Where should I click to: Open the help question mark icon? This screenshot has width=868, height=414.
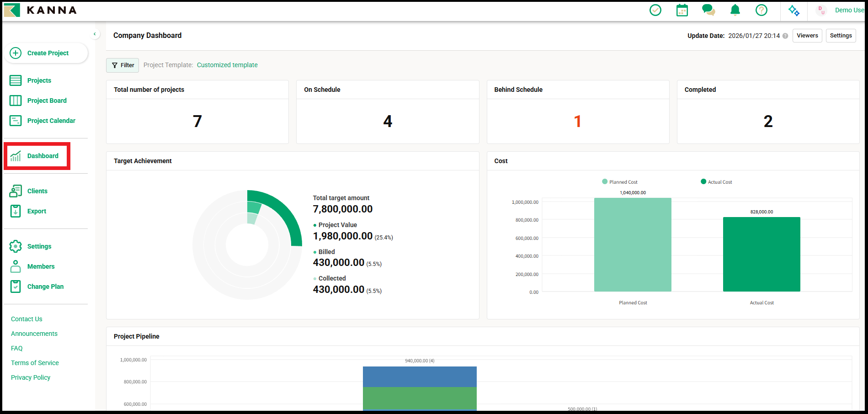761,10
